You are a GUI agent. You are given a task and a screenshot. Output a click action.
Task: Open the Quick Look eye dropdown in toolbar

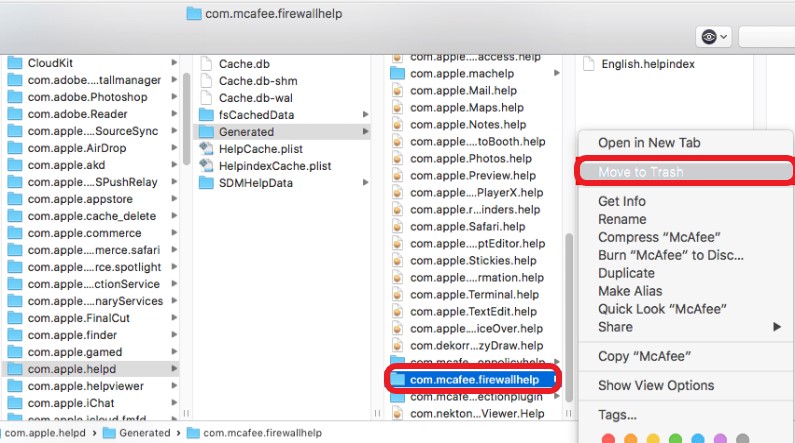[714, 37]
